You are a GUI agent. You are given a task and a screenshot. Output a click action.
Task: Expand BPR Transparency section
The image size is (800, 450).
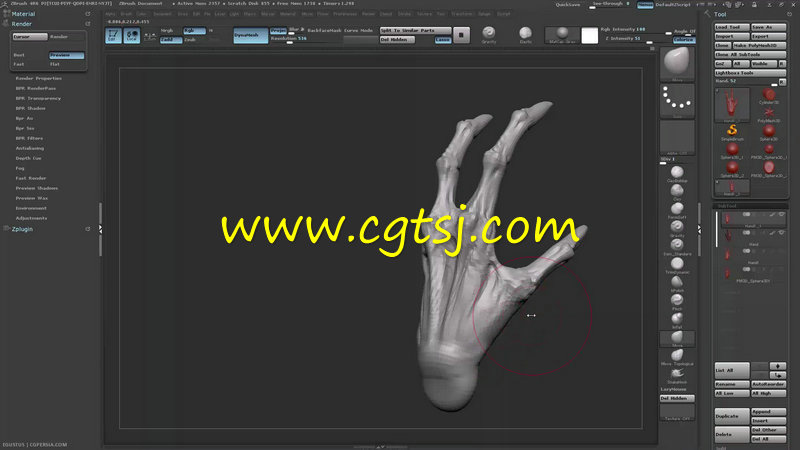(x=38, y=98)
